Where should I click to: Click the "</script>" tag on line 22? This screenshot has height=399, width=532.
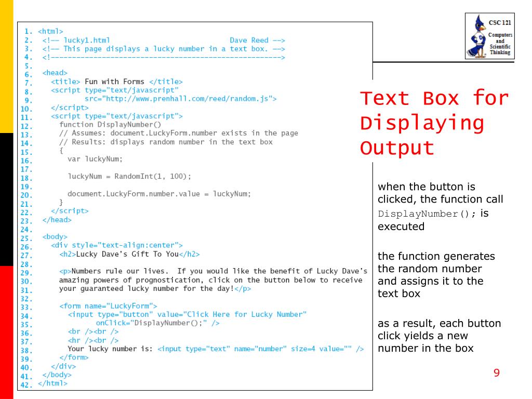(70, 211)
